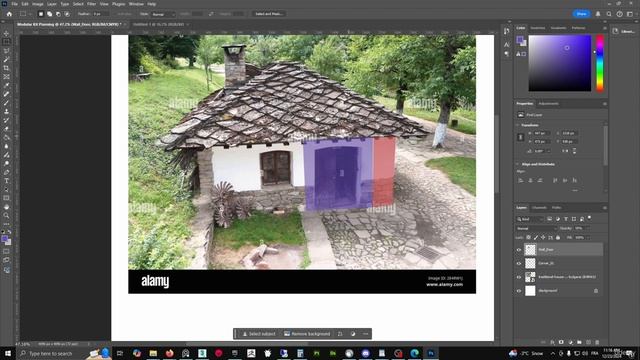Open the File menu
The width and height of the screenshot is (640, 360).
(14, 4)
